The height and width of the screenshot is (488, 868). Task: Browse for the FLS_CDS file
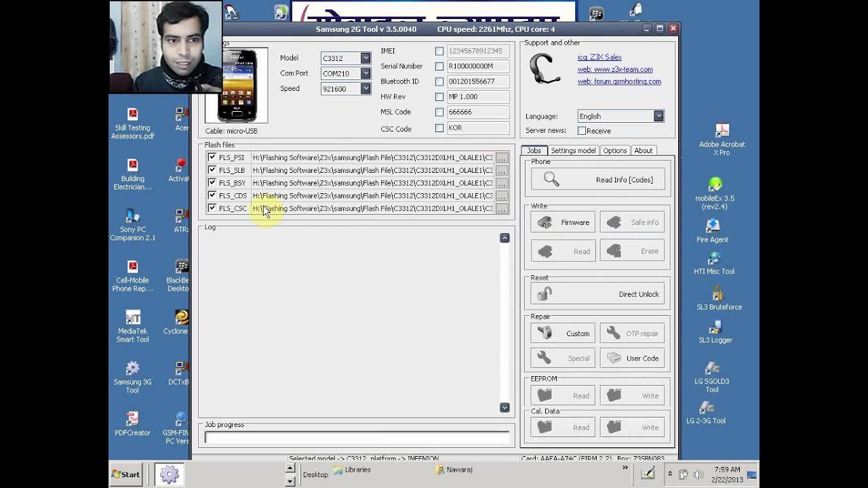(501, 196)
